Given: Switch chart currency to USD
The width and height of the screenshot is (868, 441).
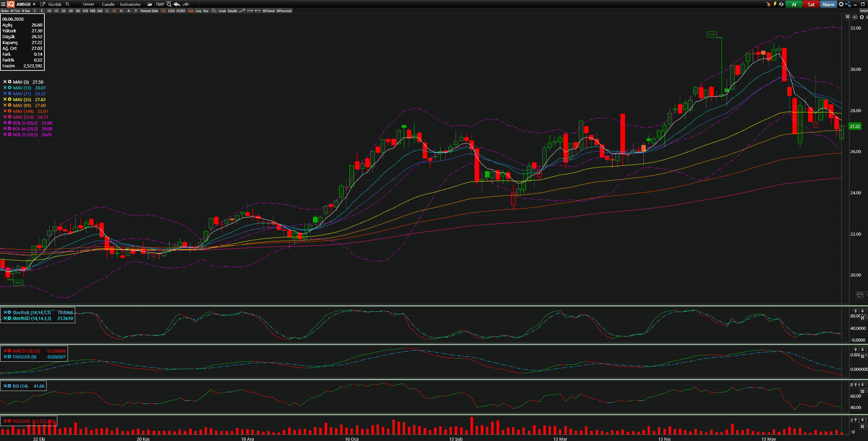Looking at the screenshot, I should coord(171,11).
